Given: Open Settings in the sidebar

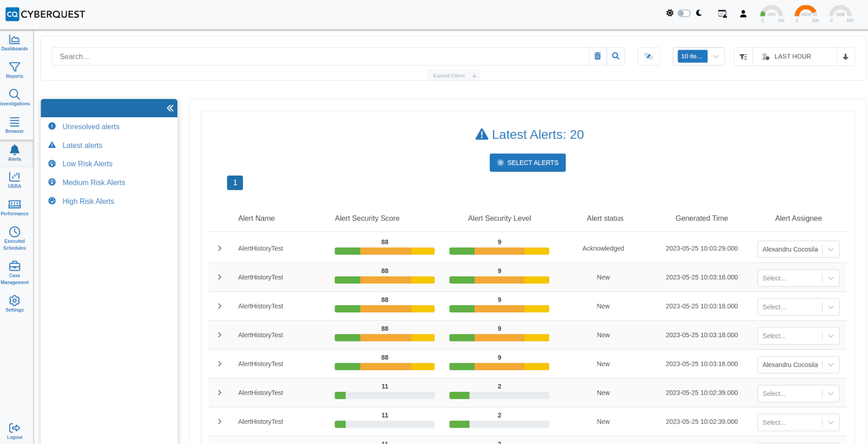Looking at the screenshot, I should pyautogui.click(x=15, y=304).
